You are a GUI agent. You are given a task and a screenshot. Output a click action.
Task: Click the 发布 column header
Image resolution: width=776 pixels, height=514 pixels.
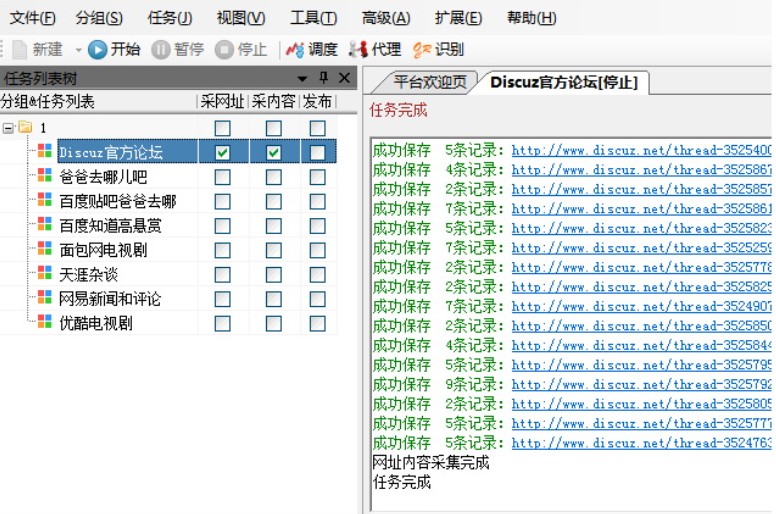click(317, 101)
